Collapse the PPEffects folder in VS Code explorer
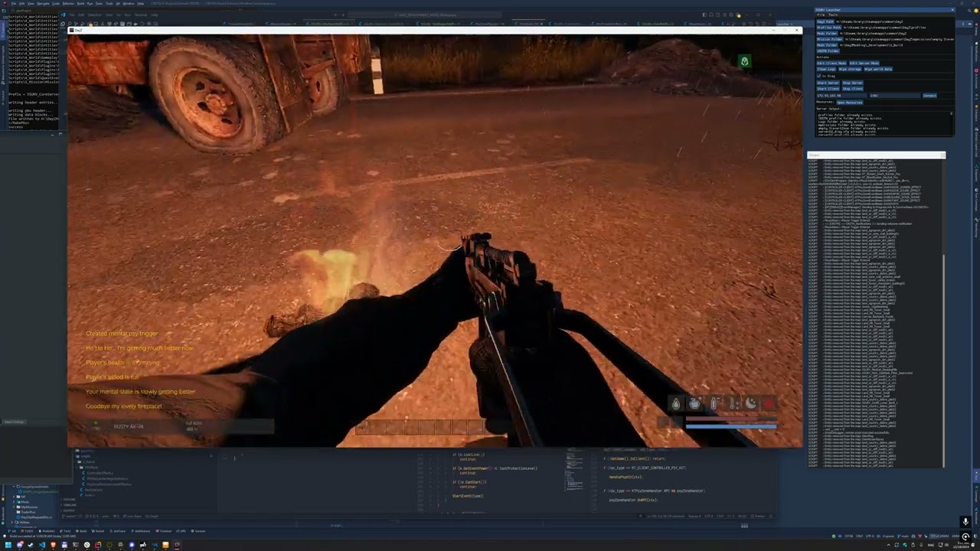This screenshot has width=980, height=551. click(89, 468)
